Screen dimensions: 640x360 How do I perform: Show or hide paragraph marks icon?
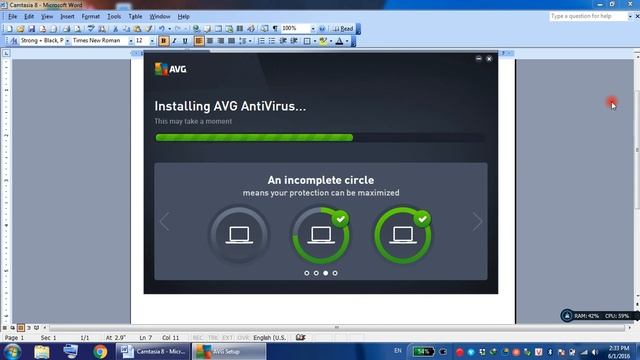pyautogui.click(x=275, y=29)
